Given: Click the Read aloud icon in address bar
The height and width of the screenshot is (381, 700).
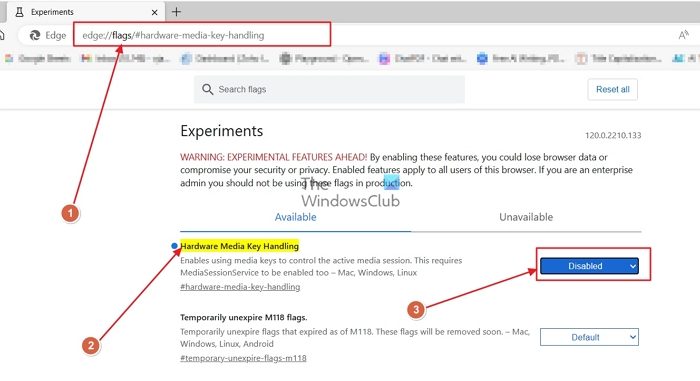Looking at the screenshot, I should tap(683, 35).
